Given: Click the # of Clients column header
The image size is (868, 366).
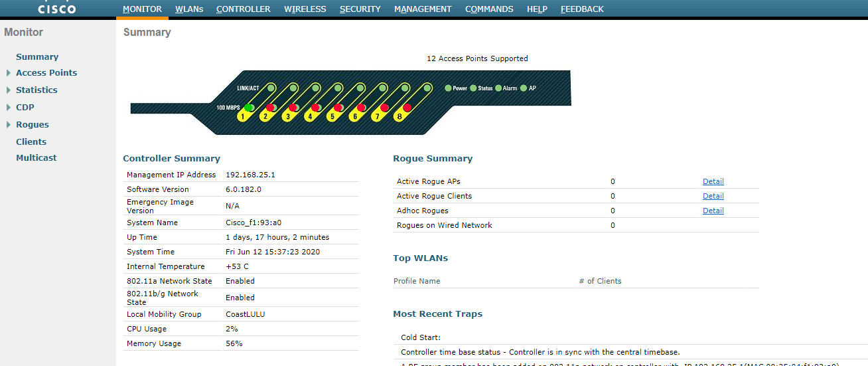Looking at the screenshot, I should (x=600, y=281).
